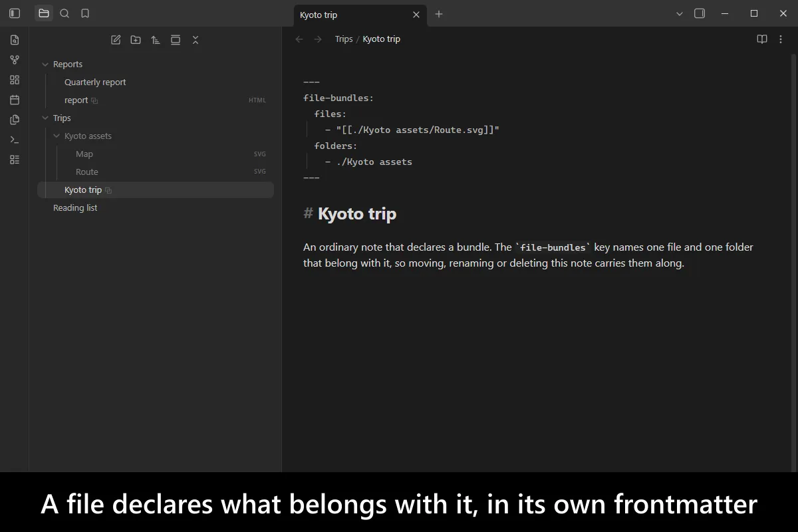Click Kyoto trip breadcrumb title

coord(382,39)
